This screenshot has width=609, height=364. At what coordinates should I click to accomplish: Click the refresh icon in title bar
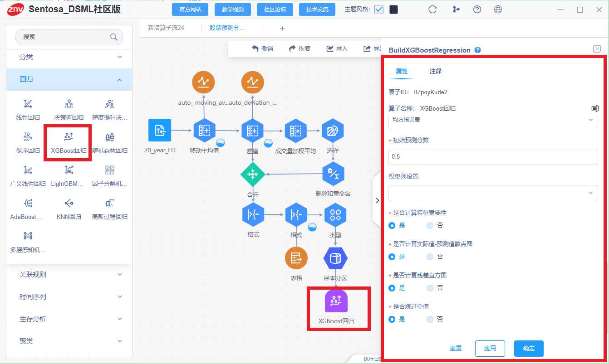[432, 9]
